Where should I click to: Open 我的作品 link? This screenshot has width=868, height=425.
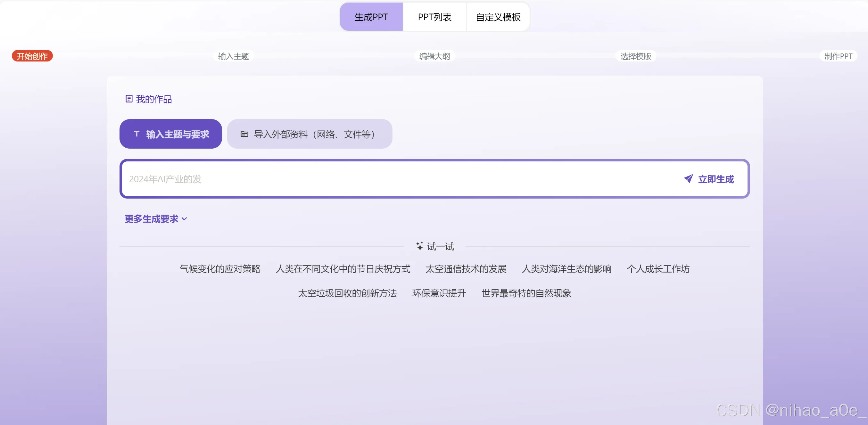154,99
